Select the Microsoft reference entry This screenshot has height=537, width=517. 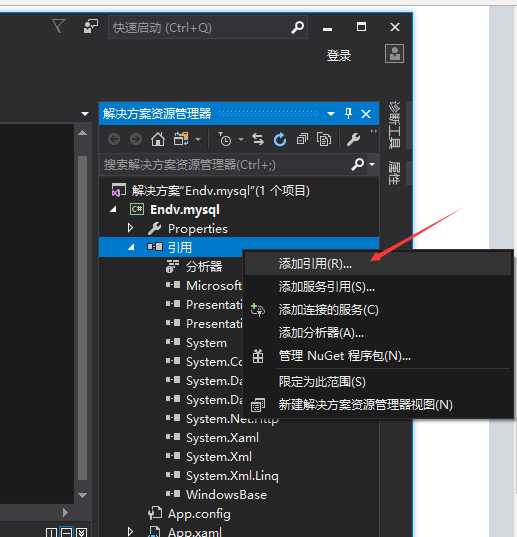(214, 285)
